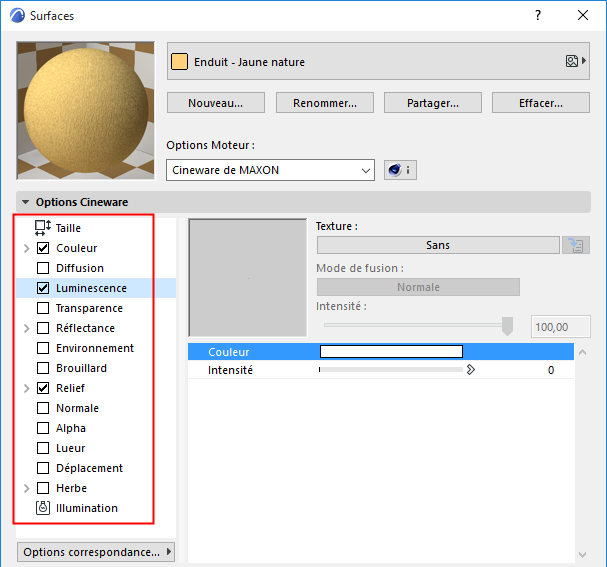Click the Nouveau... button
This screenshot has width=607, height=567.
216,103
